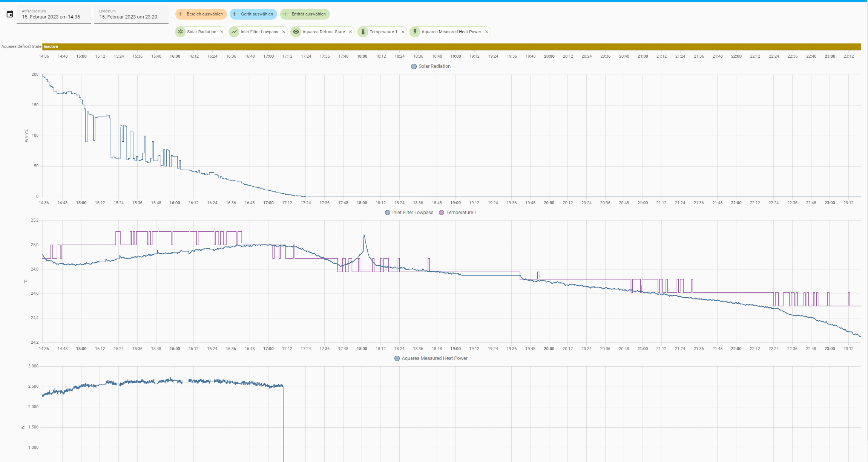Screen dimensions: 868x462
Task: Click the Temperature 1 thermometer icon
Action: [x=363, y=32]
